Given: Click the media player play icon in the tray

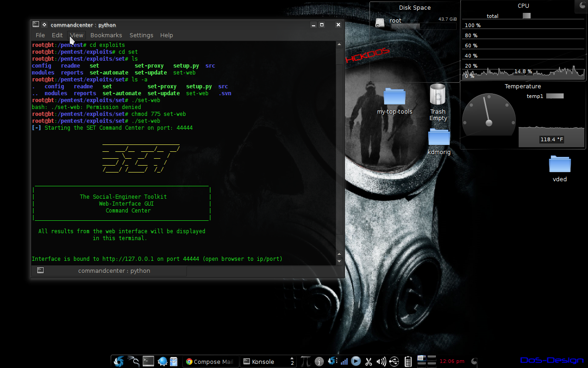Looking at the screenshot, I should [356, 362].
